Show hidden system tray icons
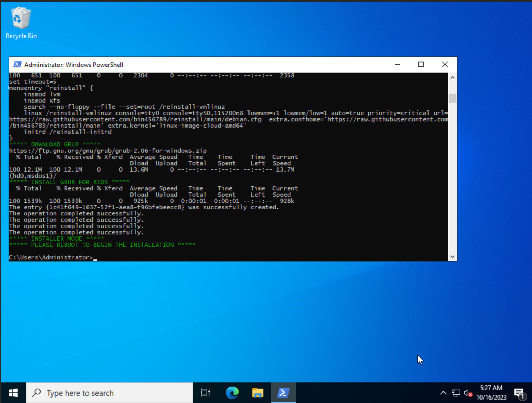The image size is (532, 403). 443,393
